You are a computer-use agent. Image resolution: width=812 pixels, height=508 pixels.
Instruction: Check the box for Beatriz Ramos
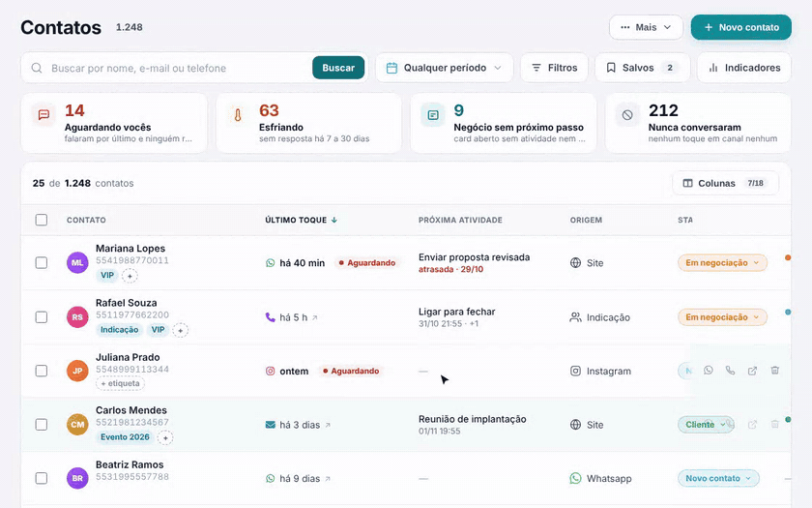click(x=42, y=478)
